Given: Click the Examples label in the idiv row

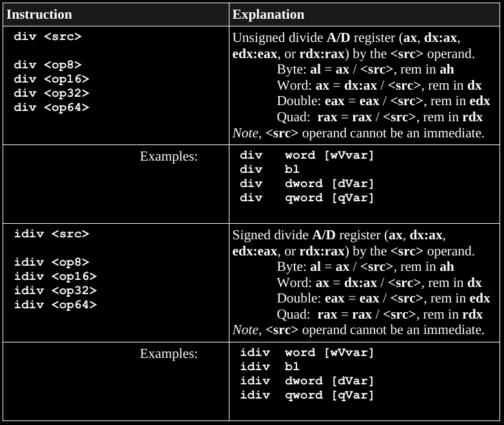Looking at the screenshot, I should coord(169,353).
